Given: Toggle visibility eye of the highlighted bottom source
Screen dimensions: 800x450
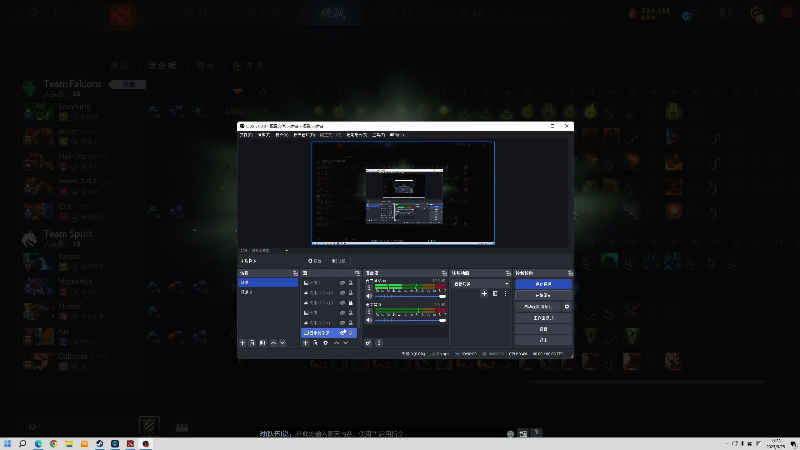Looking at the screenshot, I should coord(343,333).
